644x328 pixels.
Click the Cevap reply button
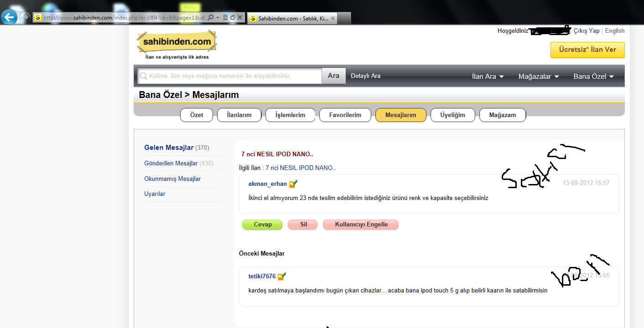pos(263,225)
